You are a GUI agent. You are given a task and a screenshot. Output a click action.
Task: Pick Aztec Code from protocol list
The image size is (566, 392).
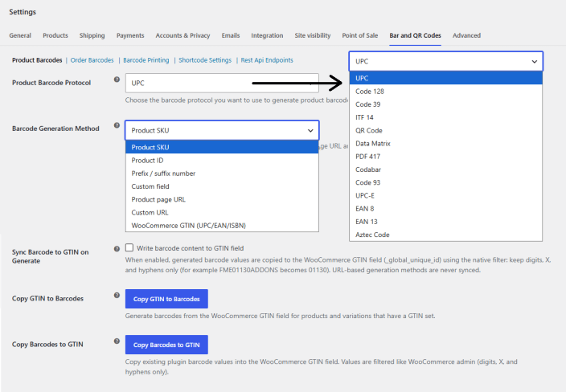tap(445, 235)
